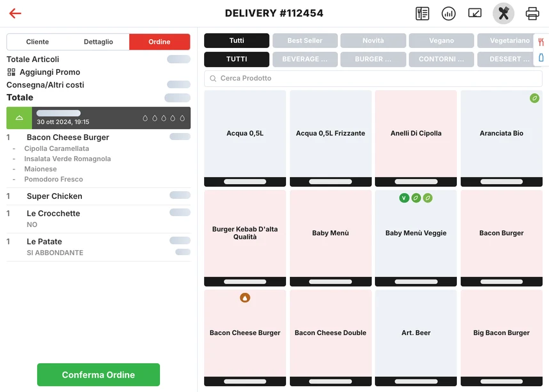Click the screen resize arrow icon
549x392 pixels.
pos(475,13)
